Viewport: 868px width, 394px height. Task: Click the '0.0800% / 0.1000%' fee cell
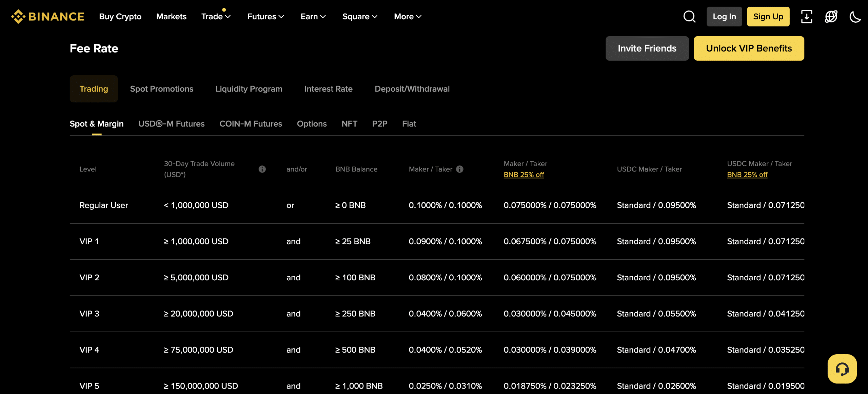(x=445, y=277)
